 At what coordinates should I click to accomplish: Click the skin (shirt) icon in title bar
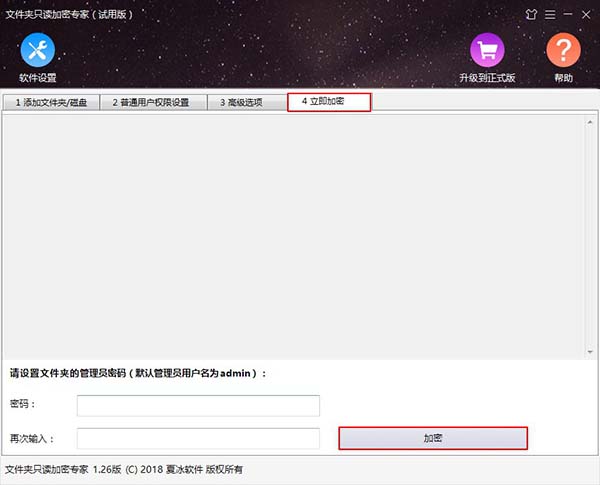point(531,14)
